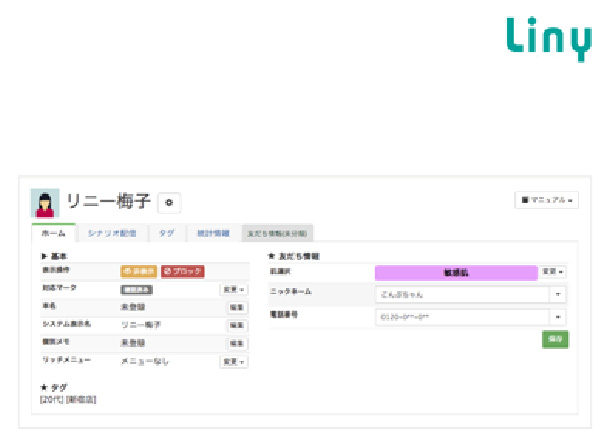
Task: Go to the タグ tab
Action: (x=166, y=233)
